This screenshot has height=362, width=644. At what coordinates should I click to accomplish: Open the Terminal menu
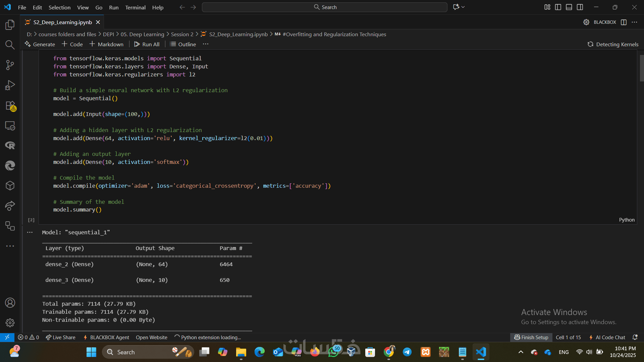click(x=135, y=7)
